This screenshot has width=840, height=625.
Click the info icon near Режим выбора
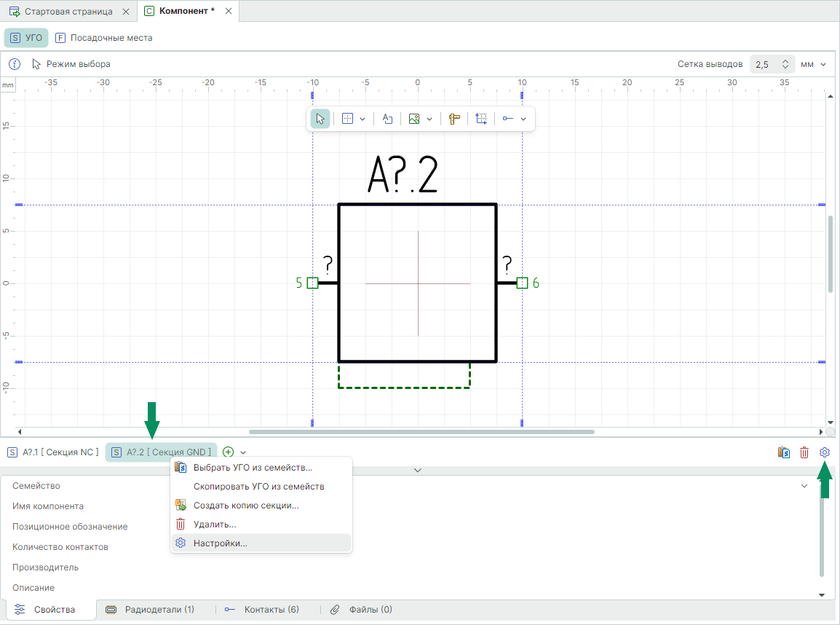coord(15,64)
